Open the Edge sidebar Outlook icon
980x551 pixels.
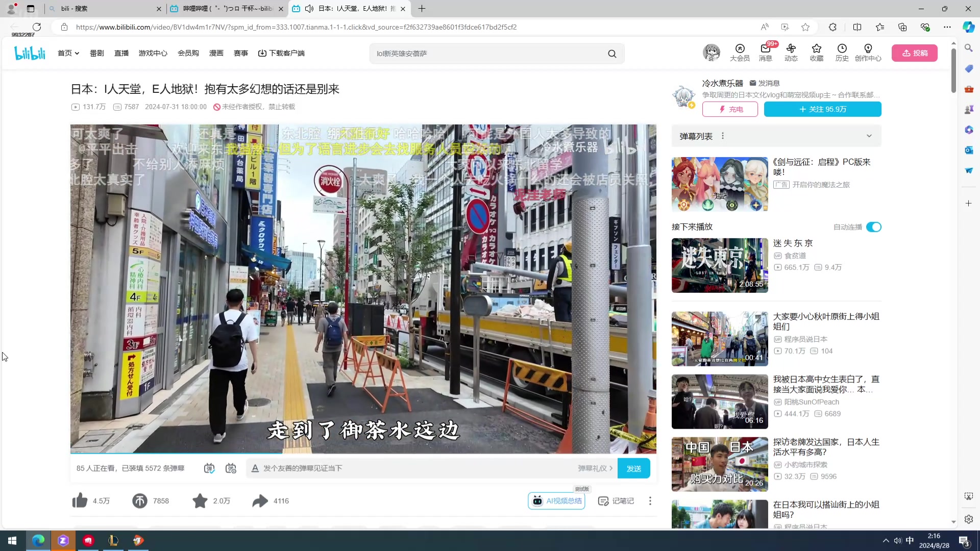pyautogui.click(x=968, y=150)
